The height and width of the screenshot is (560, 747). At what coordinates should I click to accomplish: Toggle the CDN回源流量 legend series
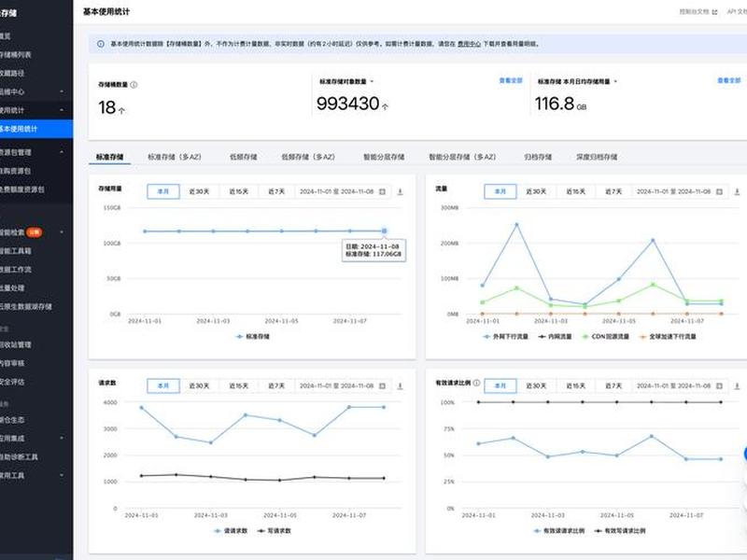[x=605, y=336]
